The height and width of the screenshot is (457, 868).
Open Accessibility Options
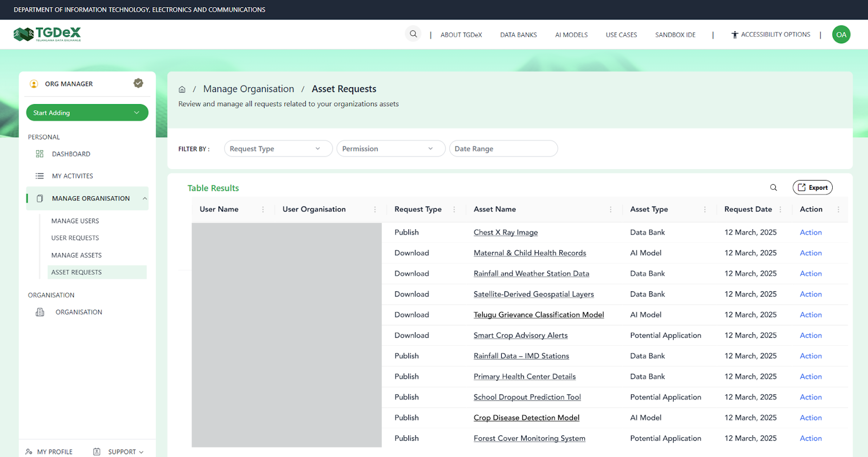click(770, 35)
